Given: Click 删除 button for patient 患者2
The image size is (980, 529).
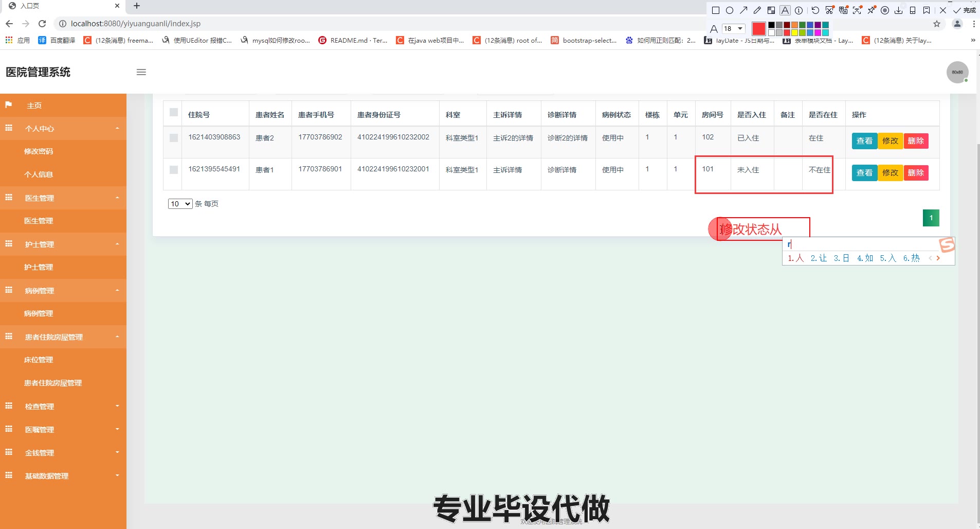Looking at the screenshot, I should pyautogui.click(x=916, y=141).
